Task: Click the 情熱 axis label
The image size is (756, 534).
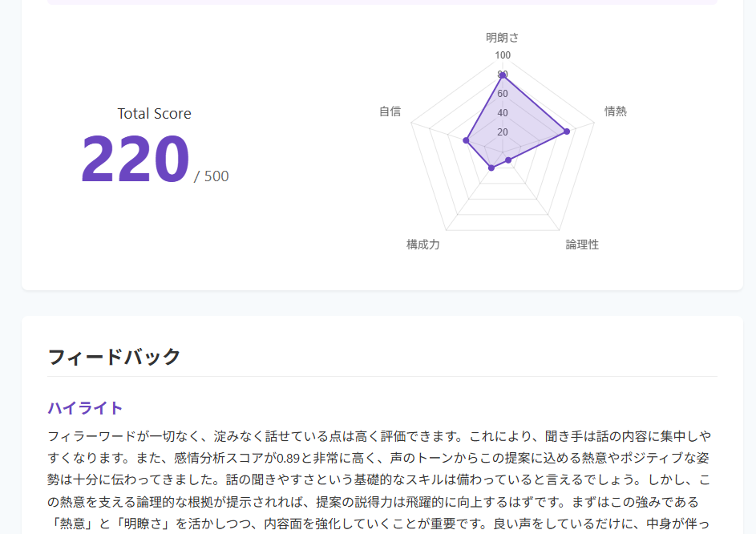Action: [x=615, y=111]
